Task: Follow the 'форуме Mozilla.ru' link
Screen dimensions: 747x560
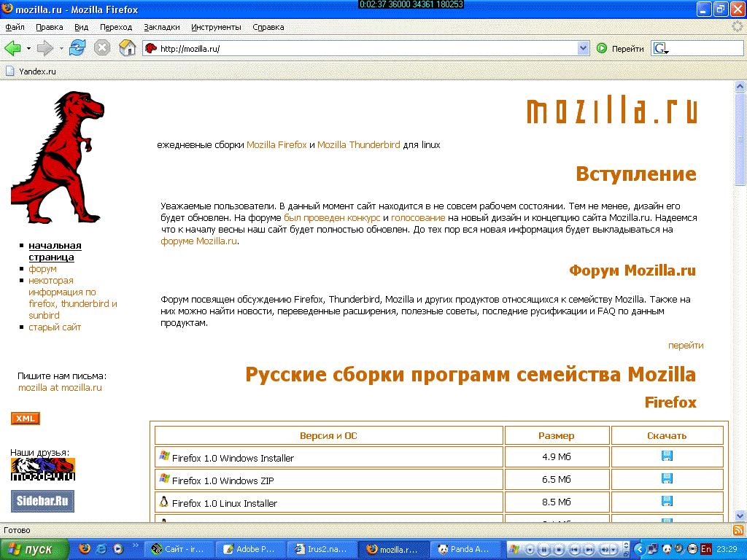Action: pos(198,241)
